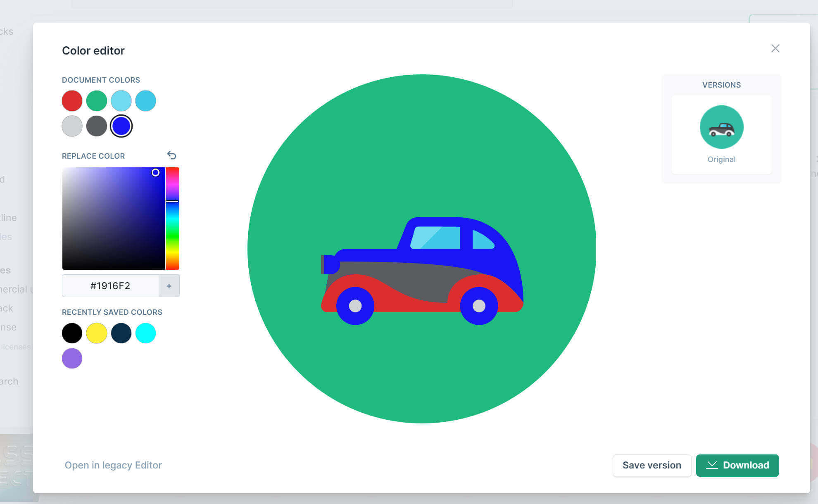Apply the yellow recently saved color
Image resolution: width=818 pixels, height=504 pixels.
(97, 333)
